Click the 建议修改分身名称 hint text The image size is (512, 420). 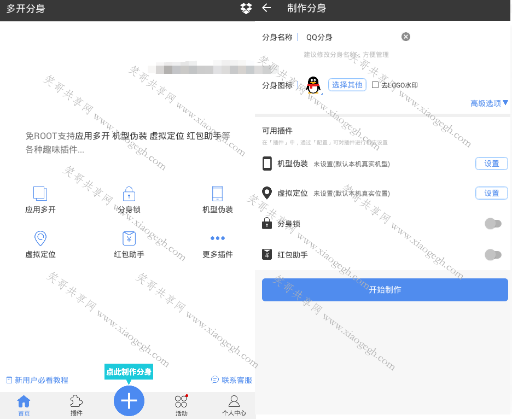pos(346,55)
